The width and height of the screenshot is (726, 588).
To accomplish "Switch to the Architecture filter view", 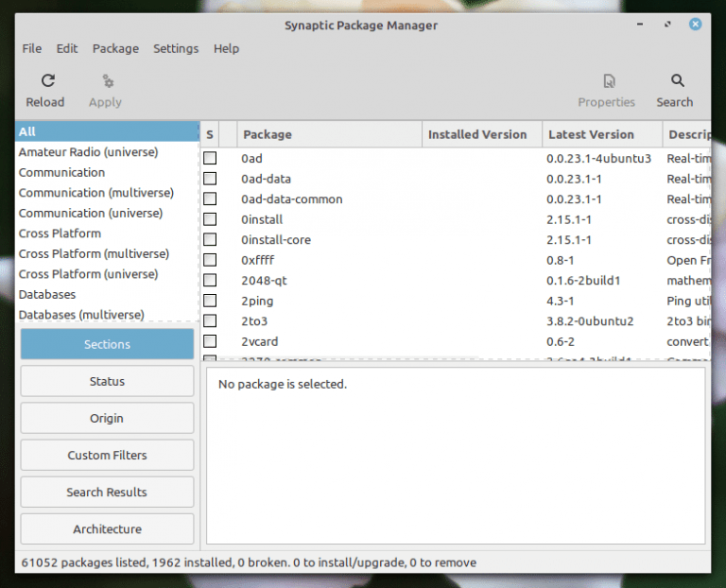I will (x=107, y=529).
